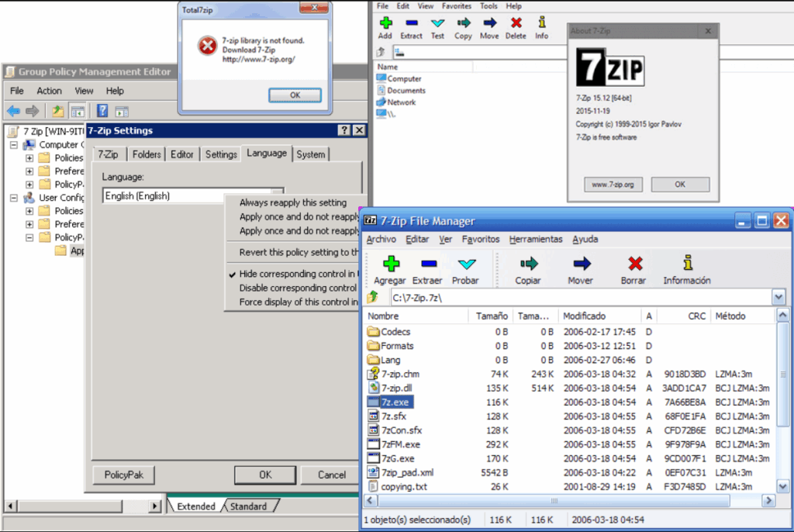
Task: Select the copying.txt file
Action: pyautogui.click(x=398, y=486)
